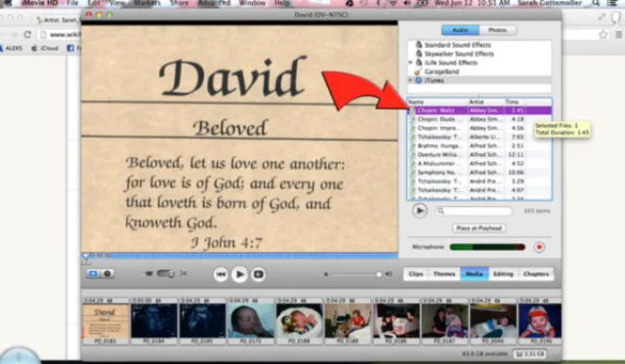Reload page in browser window behind

point(27,35)
